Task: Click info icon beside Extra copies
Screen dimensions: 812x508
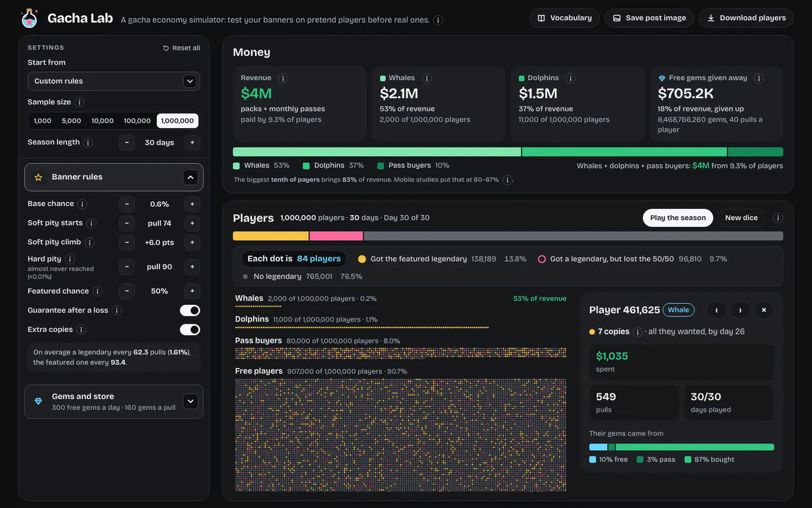Action: click(x=81, y=330)
